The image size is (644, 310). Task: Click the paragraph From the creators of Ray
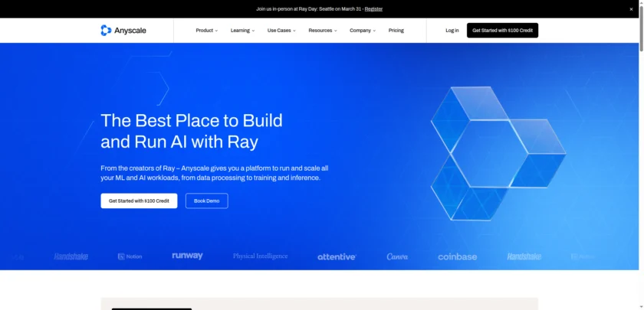pyautogui.click(x=215, y=173)
